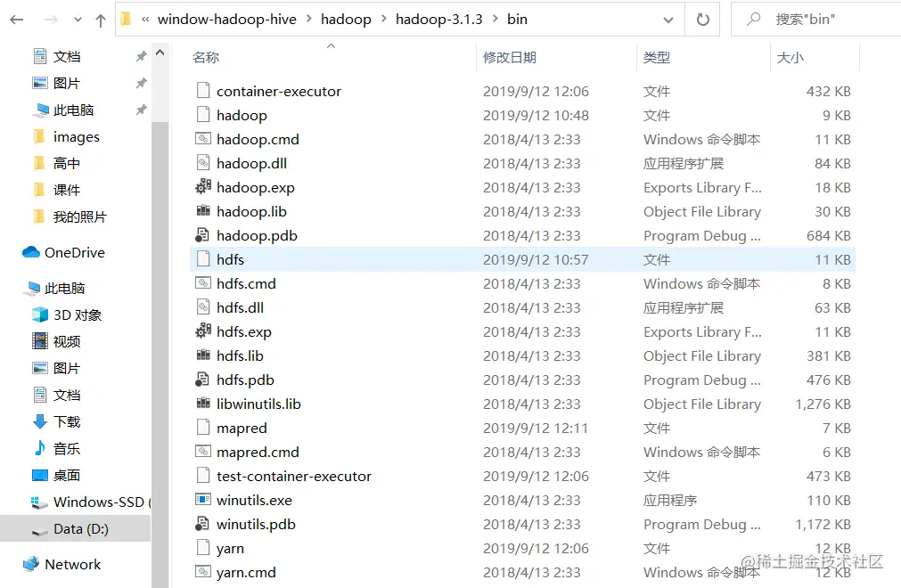Image resolution: width=901 pixels, height=588 pixels.
Task: Unpin quick access 图片 using its pin icon
Action: (x=141, y=83)
